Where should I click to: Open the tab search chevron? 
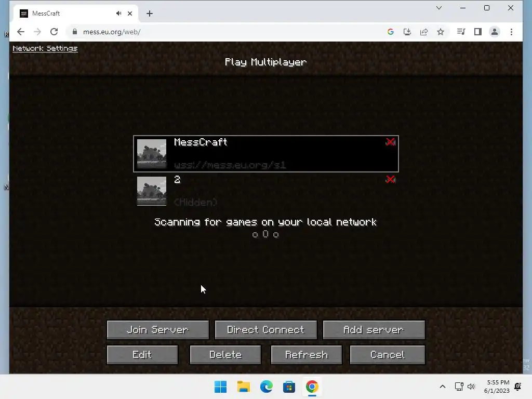click(x=438, y=8)
